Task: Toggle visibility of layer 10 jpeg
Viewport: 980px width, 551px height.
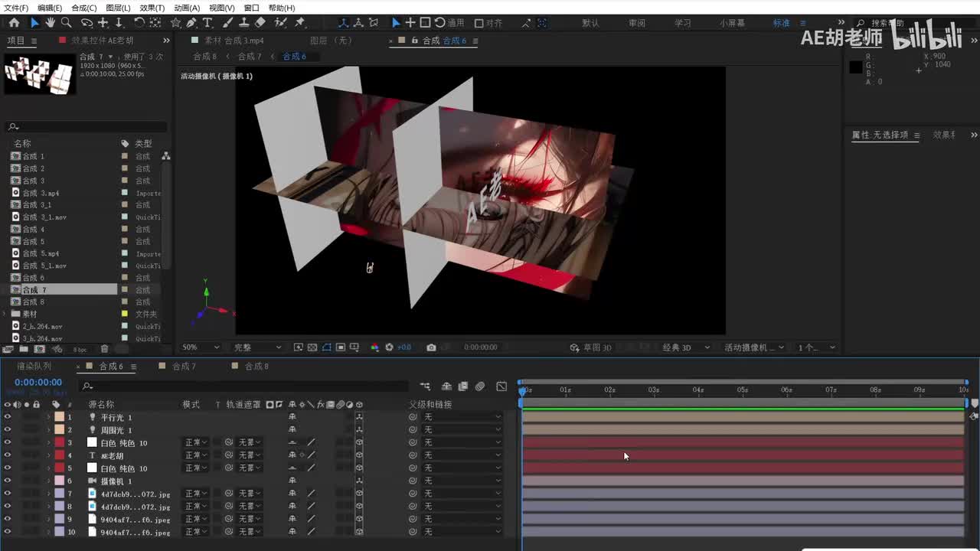Action: 7,532
